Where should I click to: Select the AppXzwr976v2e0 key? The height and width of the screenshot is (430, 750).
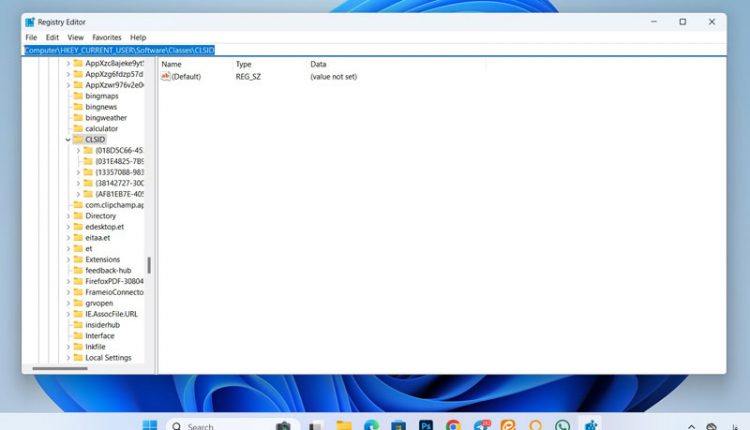(114, 85)
